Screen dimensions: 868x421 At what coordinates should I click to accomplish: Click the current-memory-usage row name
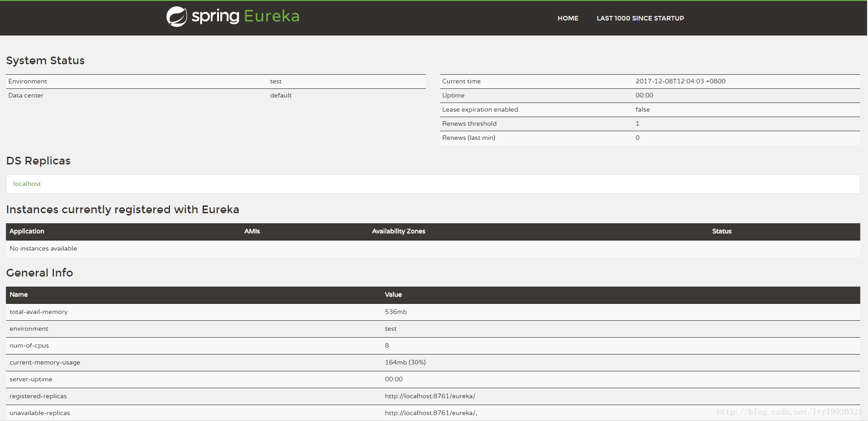(45, 363)
